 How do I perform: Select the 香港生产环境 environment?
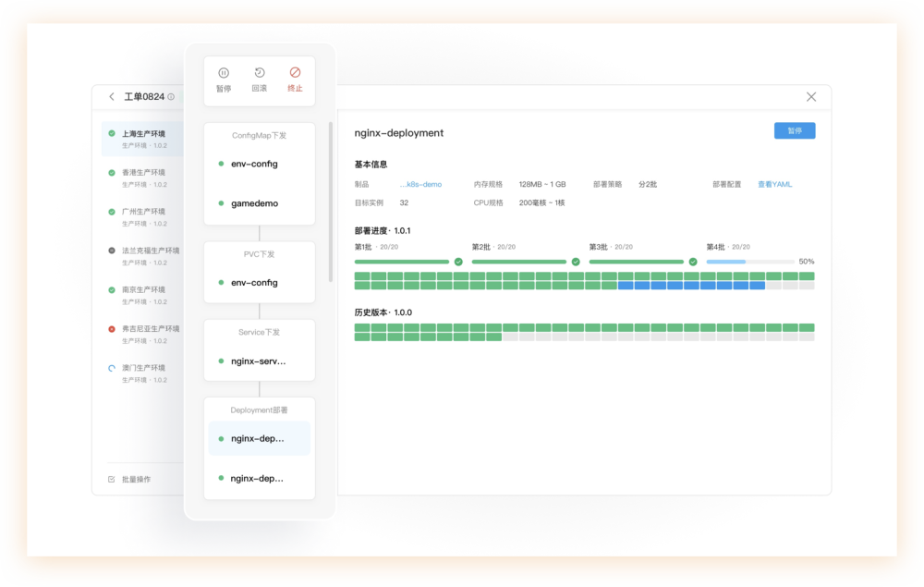[142, 178]
